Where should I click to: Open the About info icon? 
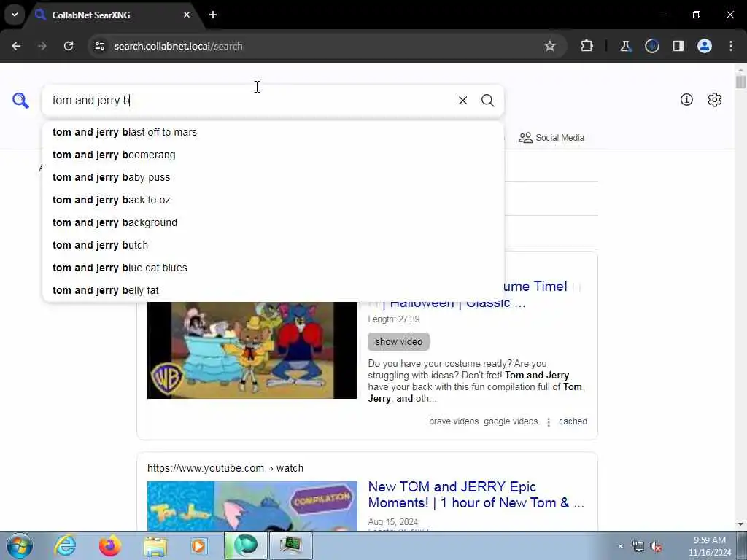click(x=686, y=99)
